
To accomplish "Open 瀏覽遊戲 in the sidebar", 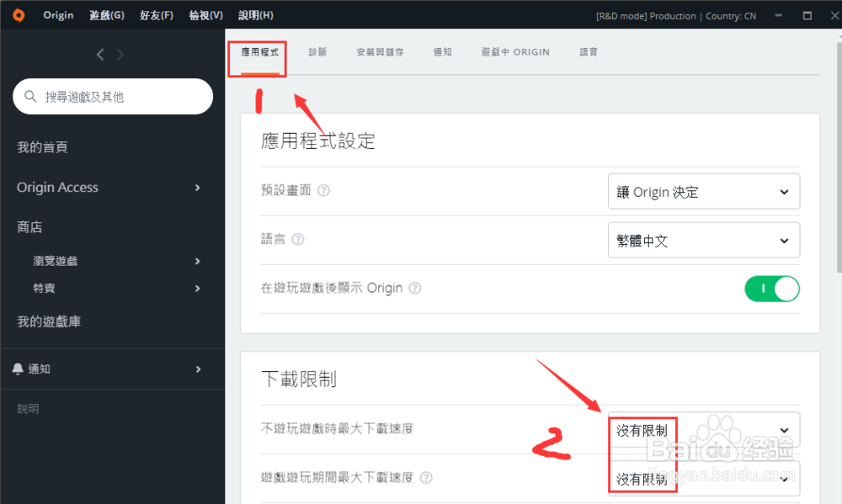I will coord(56,261).
